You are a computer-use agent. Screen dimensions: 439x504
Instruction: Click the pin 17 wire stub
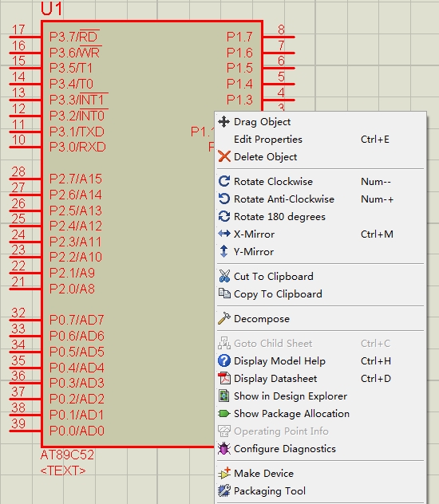(26, 37)
